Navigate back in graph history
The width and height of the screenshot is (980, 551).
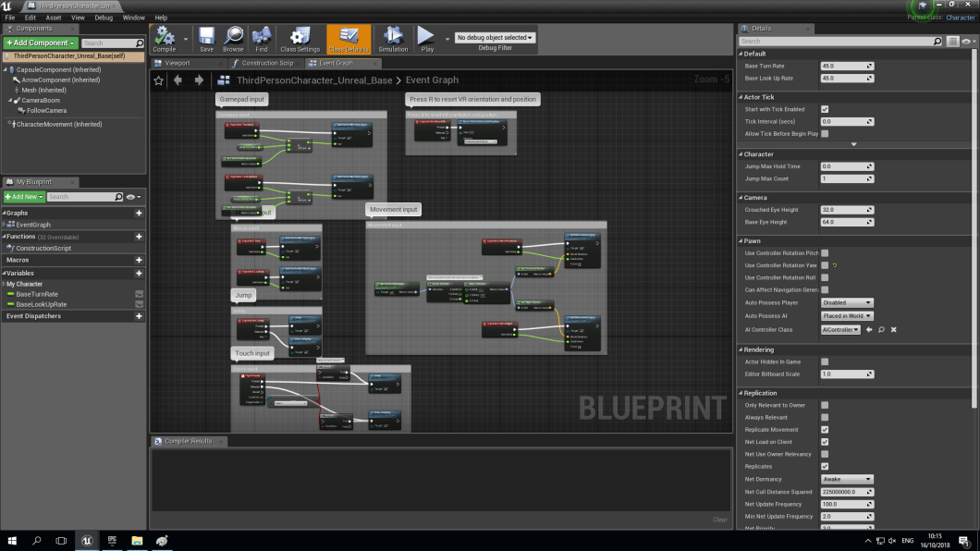click(x=178, y=80)
